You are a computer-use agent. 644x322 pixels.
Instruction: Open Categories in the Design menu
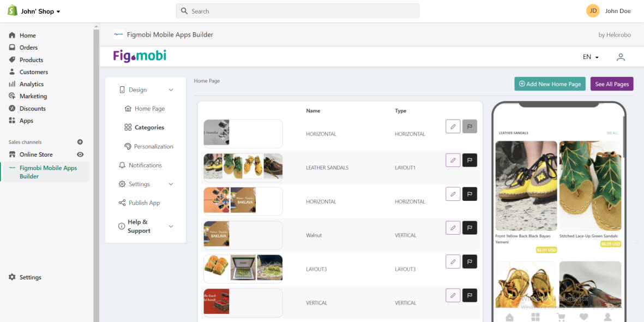pos(149,128)
